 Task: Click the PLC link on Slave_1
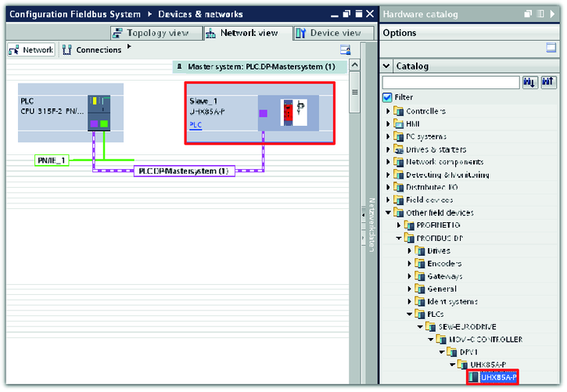[x=196, y=124]
